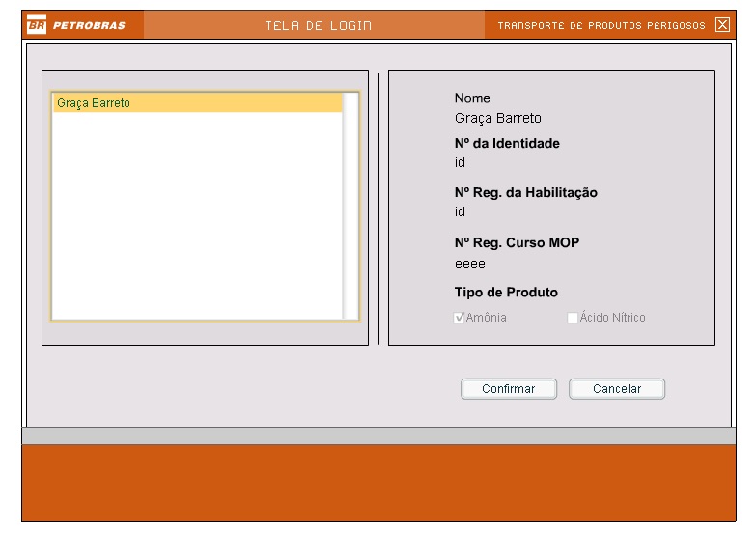
Task: Click the eeee value under Curso MOP
Action: tap(469, 263)
